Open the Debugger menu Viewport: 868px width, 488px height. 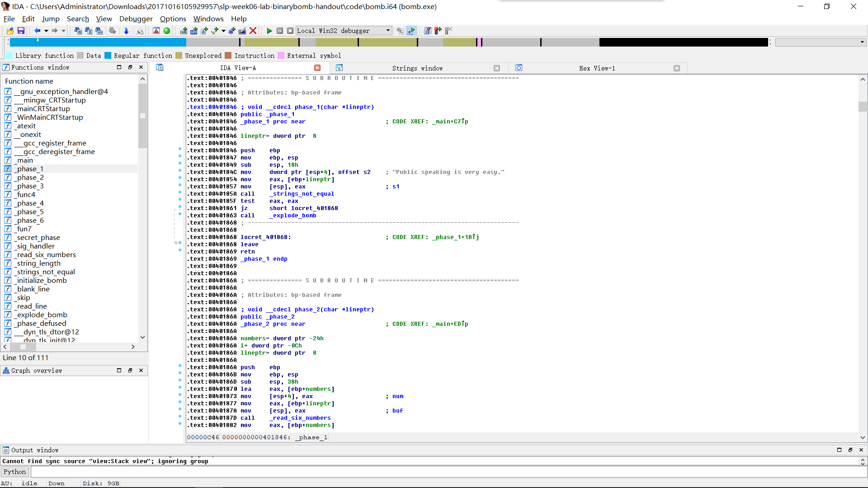click(x=136, y=19)
